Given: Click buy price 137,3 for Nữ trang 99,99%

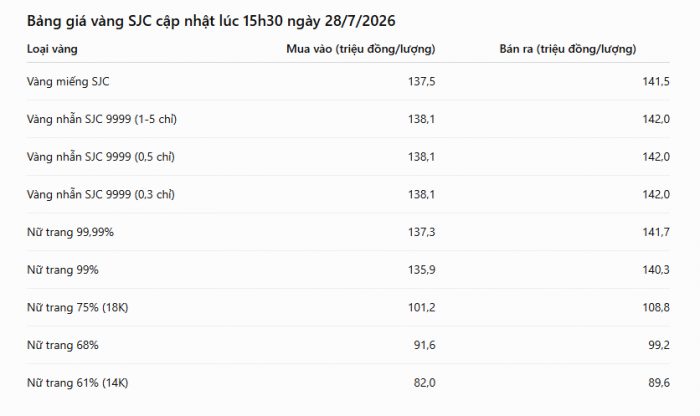Looking at the screenshot, I should coord(421,232).
